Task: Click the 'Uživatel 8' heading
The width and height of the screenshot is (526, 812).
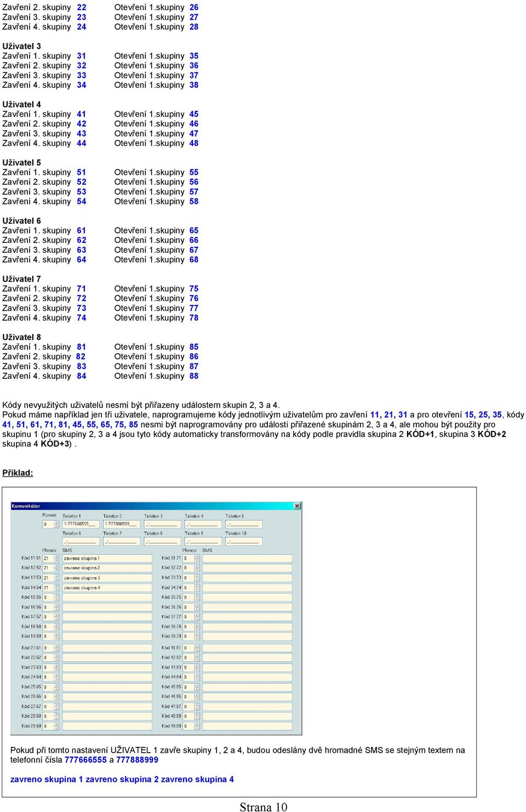Action: click(x=21, y=337)
